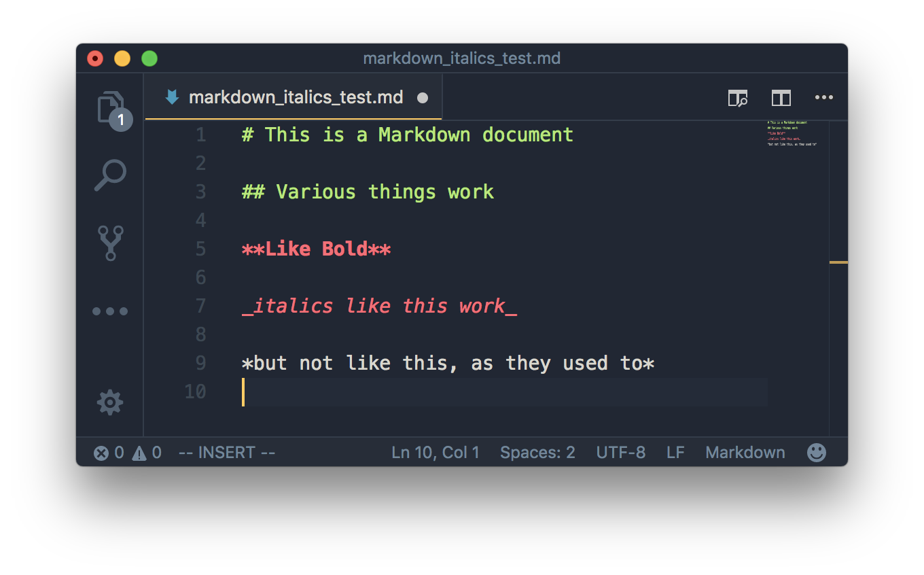
Task: Click the feedback smiley in the status bar
Action: click(x=816, y=451)
